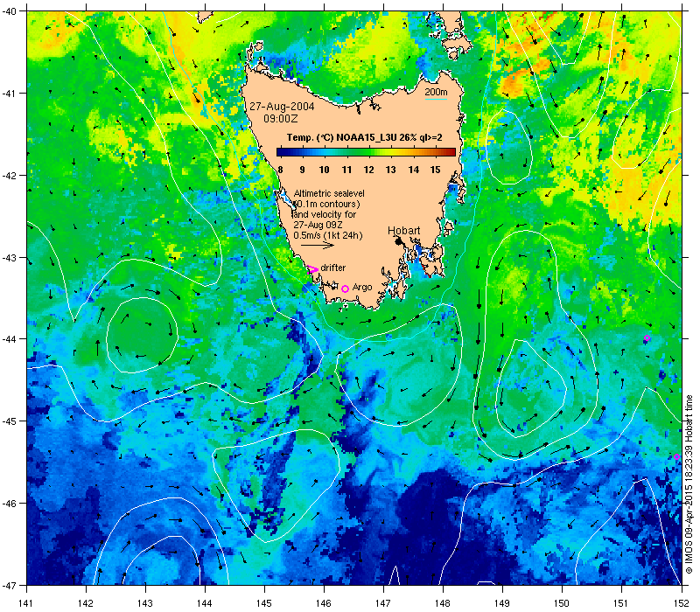Click the latitude axis label -46
This screenshot has width=700, height=612.
[x=9, y=504]
